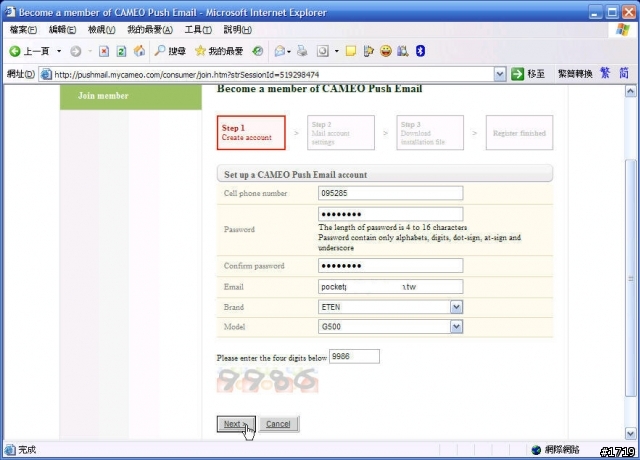Screen dimensions: 640x460
Task: Click the Cancel button
Action: pos(278,424)
